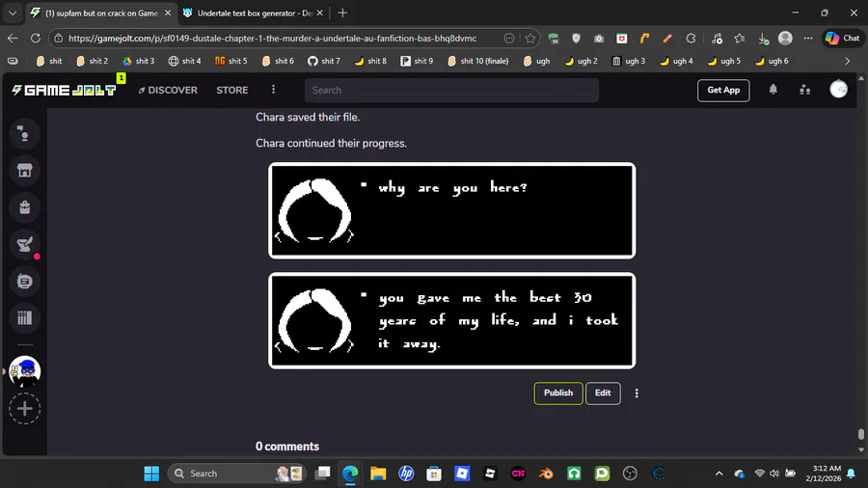
Task: Open a new browser tab
Action: pyautogui.click(x=342, y=13)
